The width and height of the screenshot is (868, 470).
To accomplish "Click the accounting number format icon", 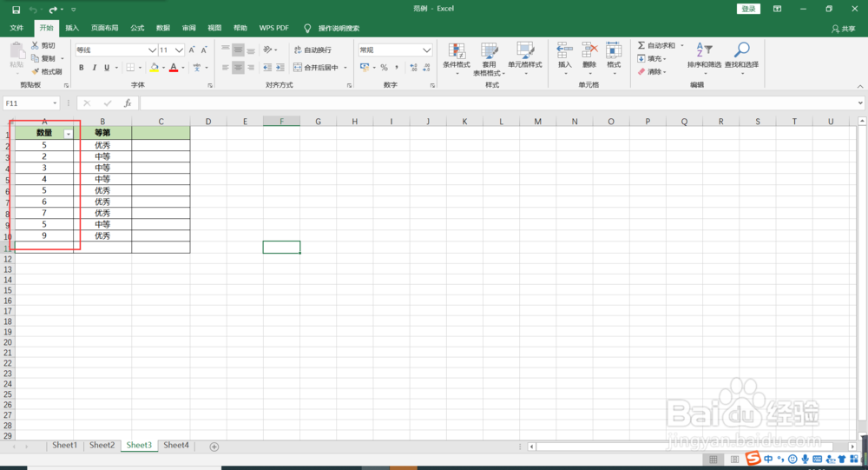I will [x=365, y=68].
